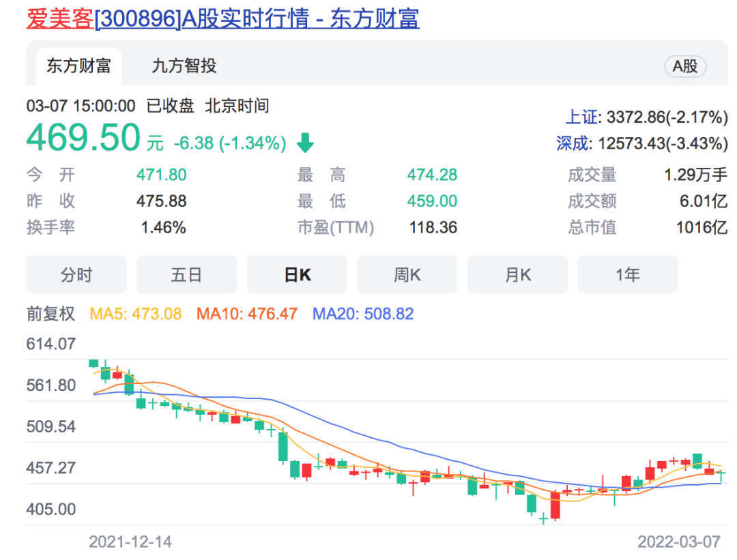The width and height of the screenshot is (737, 560).
Task: View the 月K monthly chart
Action: [517, 274]
